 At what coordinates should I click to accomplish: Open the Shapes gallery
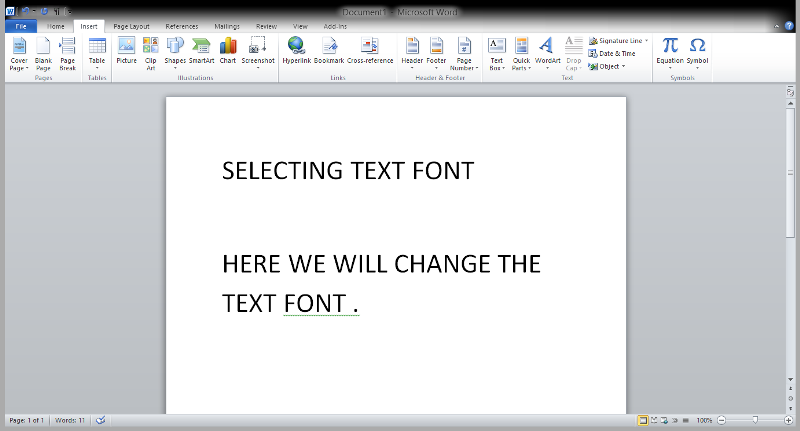[175, 54]
